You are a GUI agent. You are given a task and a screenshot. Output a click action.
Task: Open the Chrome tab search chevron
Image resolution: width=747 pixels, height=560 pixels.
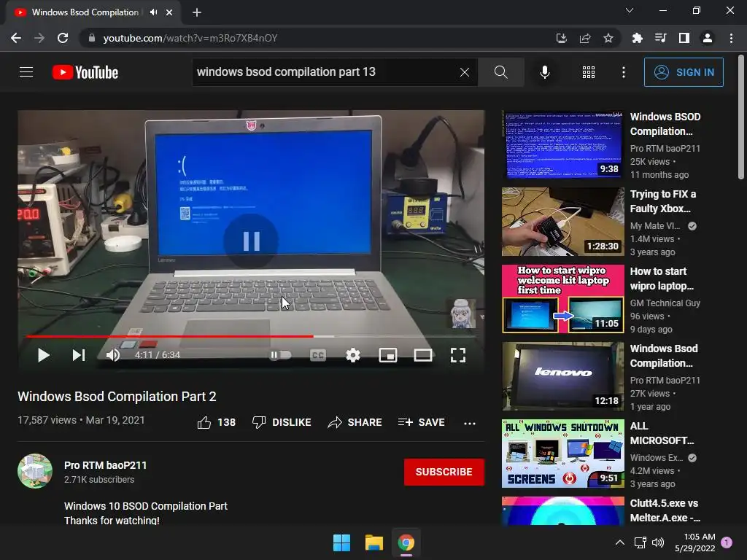click(x=630, y=10)
